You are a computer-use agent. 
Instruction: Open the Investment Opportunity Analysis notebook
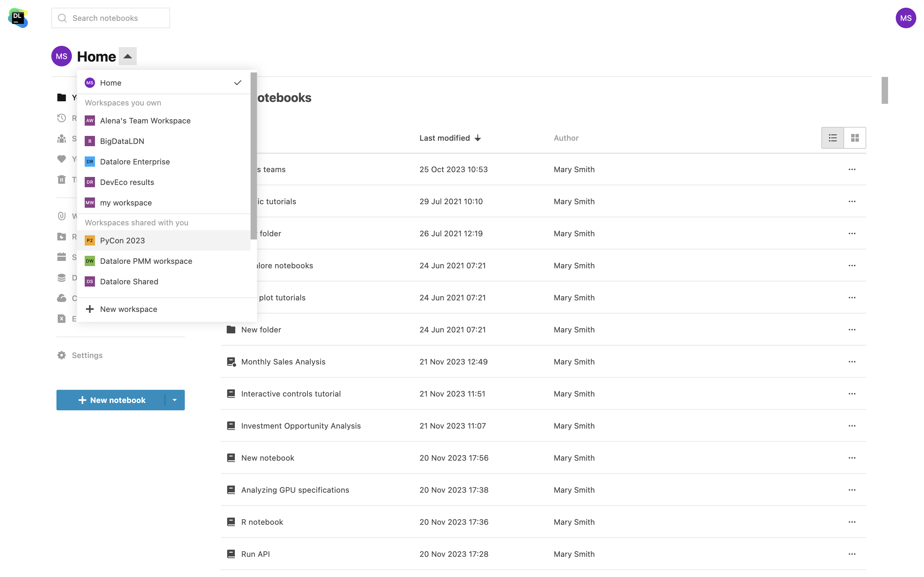[x=301, y=426]
